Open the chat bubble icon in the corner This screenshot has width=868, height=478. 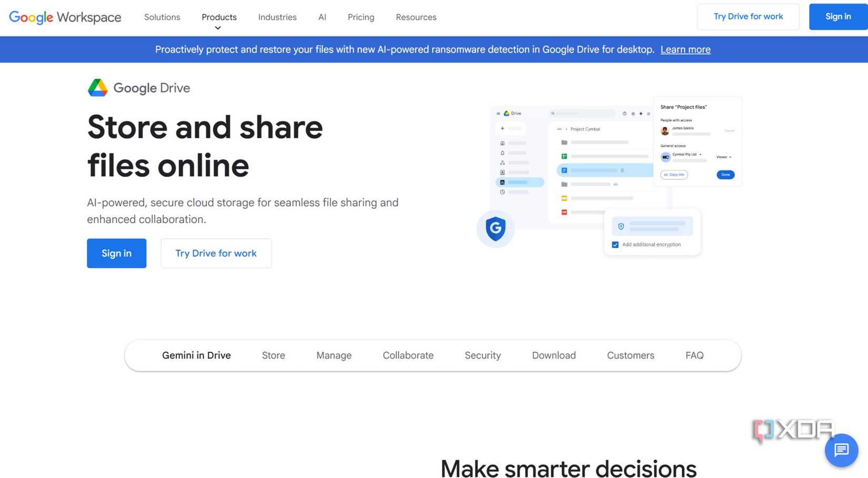pyautogui.click(x=841, y=450)
